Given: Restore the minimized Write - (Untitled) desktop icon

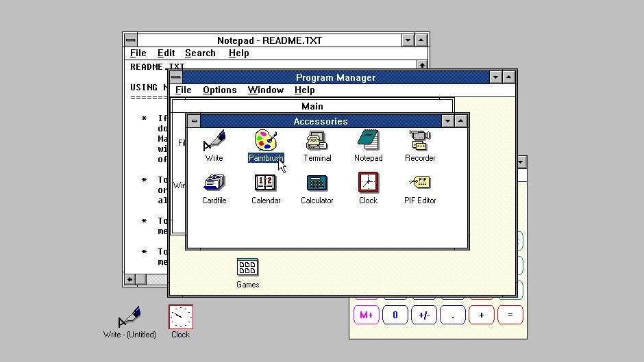Looking at the screenshot, I should [x=129, y=318].
